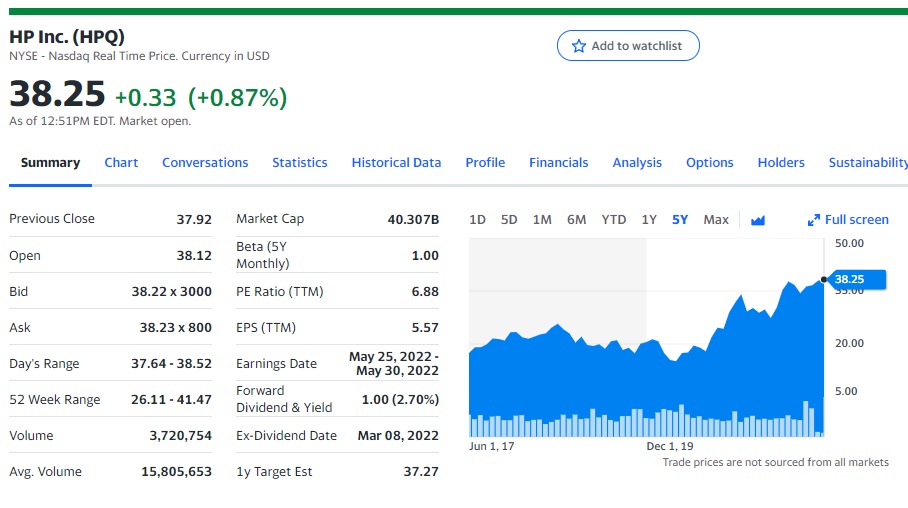Select the 6M chart range
This screenshot has height=508, width=908.
576,220
